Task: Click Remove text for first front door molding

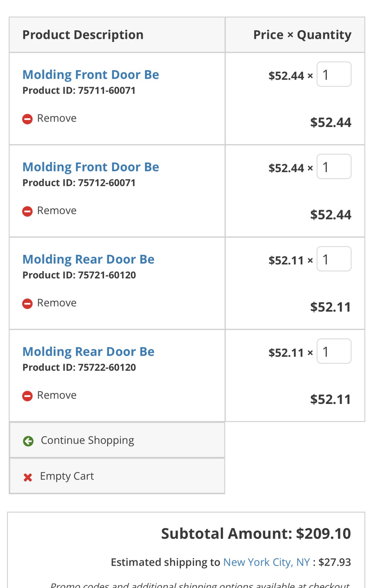Action: (x=57, y=118)
